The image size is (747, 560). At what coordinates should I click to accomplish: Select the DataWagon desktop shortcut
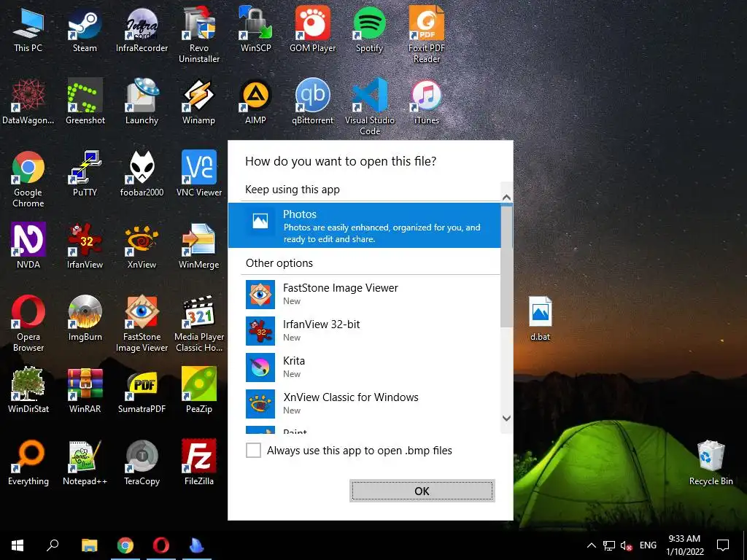[28, 102]
